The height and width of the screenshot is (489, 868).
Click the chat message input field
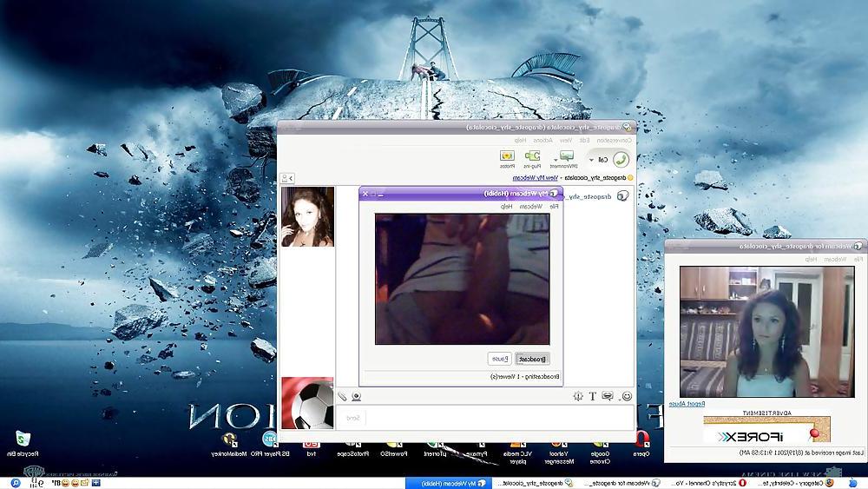pos(498,418)
